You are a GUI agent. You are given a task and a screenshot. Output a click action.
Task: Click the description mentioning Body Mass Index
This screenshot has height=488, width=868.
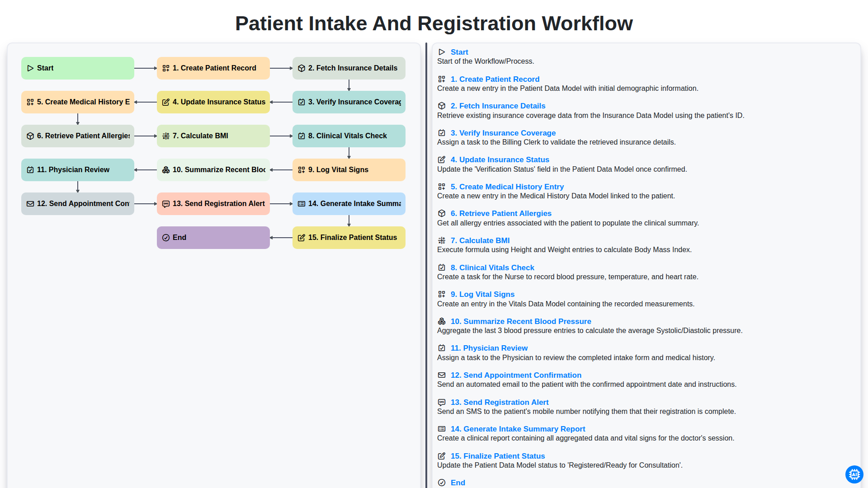click(x=564, y=250)
